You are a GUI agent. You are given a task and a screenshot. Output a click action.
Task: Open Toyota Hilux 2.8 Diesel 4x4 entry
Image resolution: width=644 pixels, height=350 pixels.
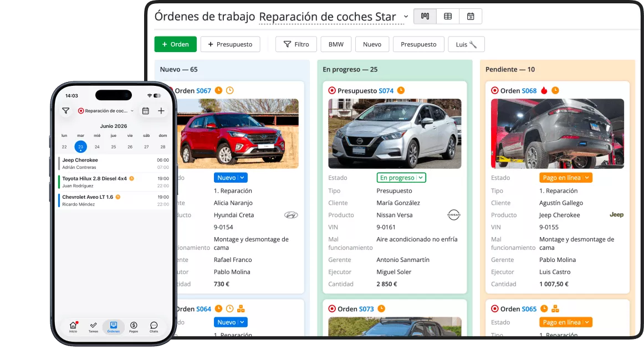[114, 182]
